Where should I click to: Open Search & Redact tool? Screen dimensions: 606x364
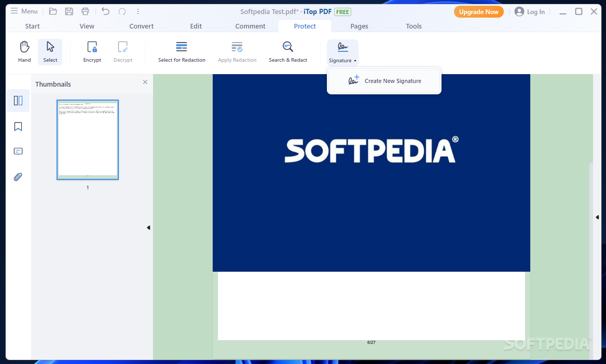pos(288,52)
